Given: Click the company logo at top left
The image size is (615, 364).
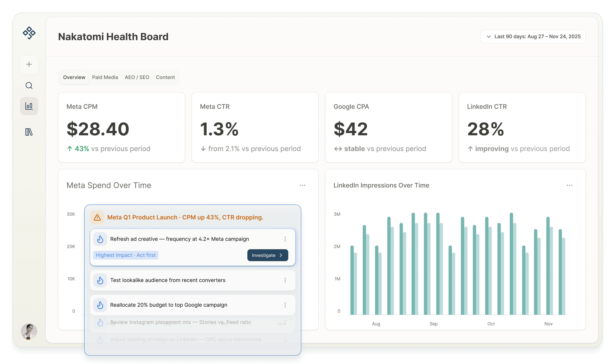Looking at the screenshot, I should click(29, 33).
